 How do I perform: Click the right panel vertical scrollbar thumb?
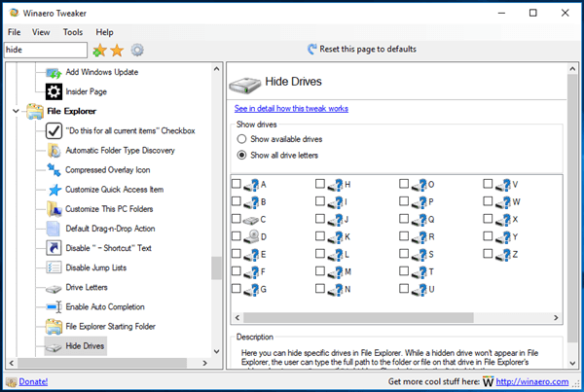tap(572, 208)
